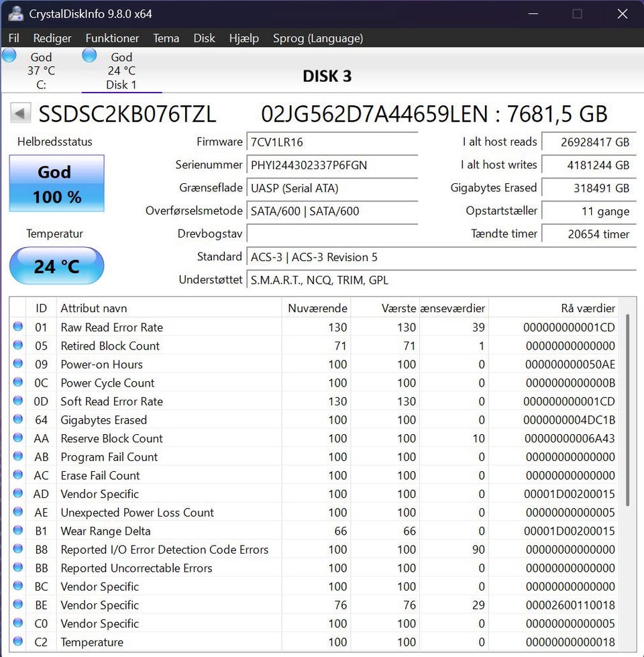Click the God 100 % health status button

click(56, 183)
